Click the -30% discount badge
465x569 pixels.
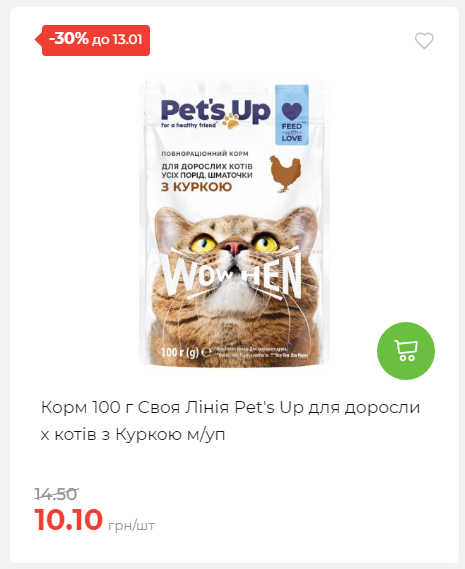pos(93,40)
